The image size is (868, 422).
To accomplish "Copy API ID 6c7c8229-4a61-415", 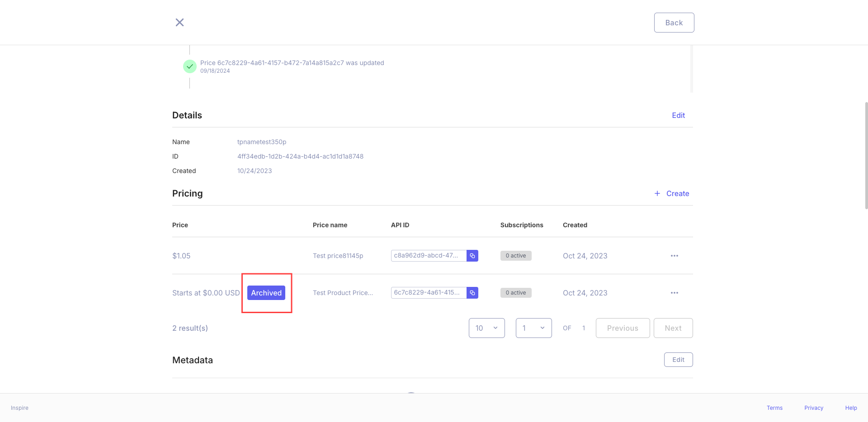I will (x=472, y=293).
